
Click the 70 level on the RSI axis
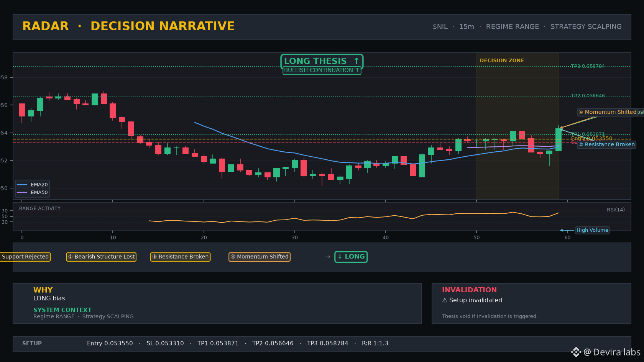[5, 211]
